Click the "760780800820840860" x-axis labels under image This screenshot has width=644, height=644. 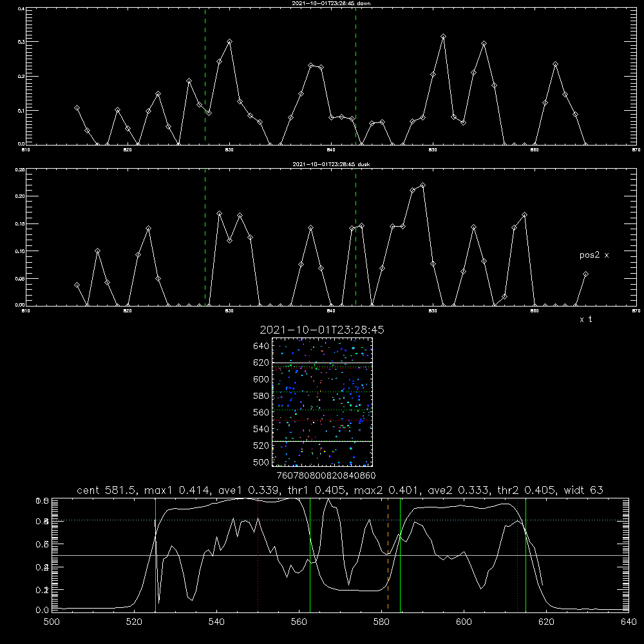(326, 475)
